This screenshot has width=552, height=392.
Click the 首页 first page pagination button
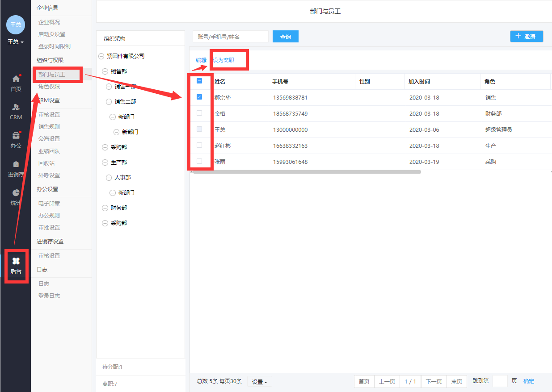pos(364,381)
